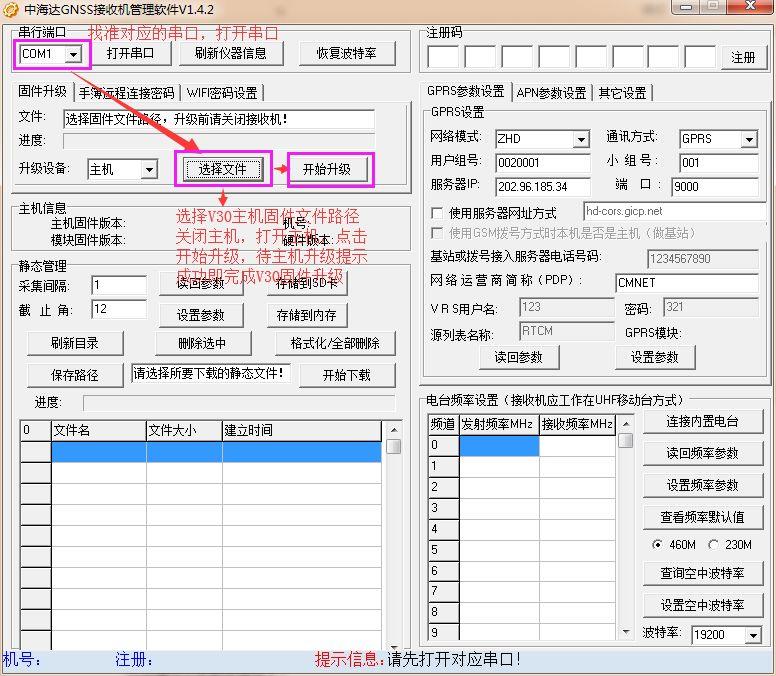Open 通讯方式 GPRS dropdown

click(750, 140)
